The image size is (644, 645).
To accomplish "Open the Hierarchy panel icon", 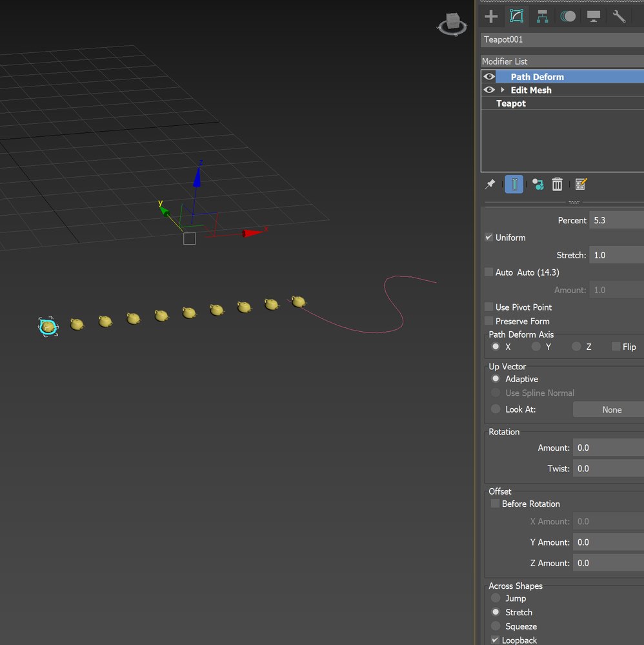I will pyautogui.click(x=543, y=16).
